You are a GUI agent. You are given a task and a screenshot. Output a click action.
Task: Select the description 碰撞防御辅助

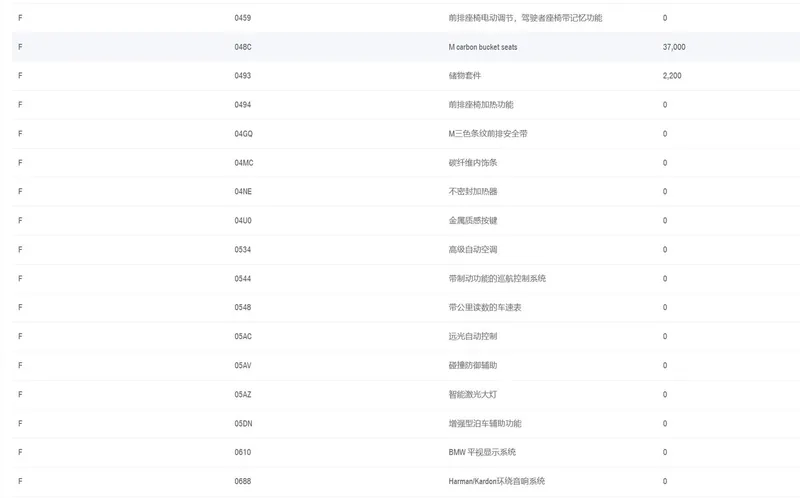click(472, 365)
